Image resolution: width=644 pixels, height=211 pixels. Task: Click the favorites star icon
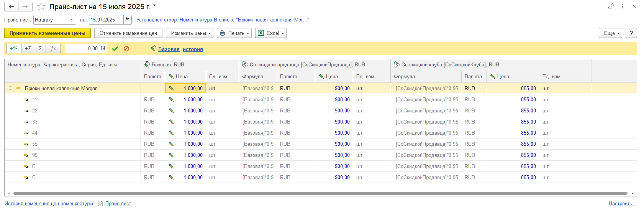tap(41, 7)
